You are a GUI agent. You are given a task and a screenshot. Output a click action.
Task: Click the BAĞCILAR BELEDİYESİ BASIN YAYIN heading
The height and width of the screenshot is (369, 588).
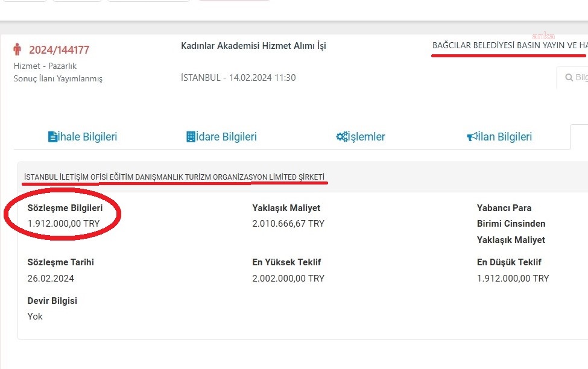(510, 45)
